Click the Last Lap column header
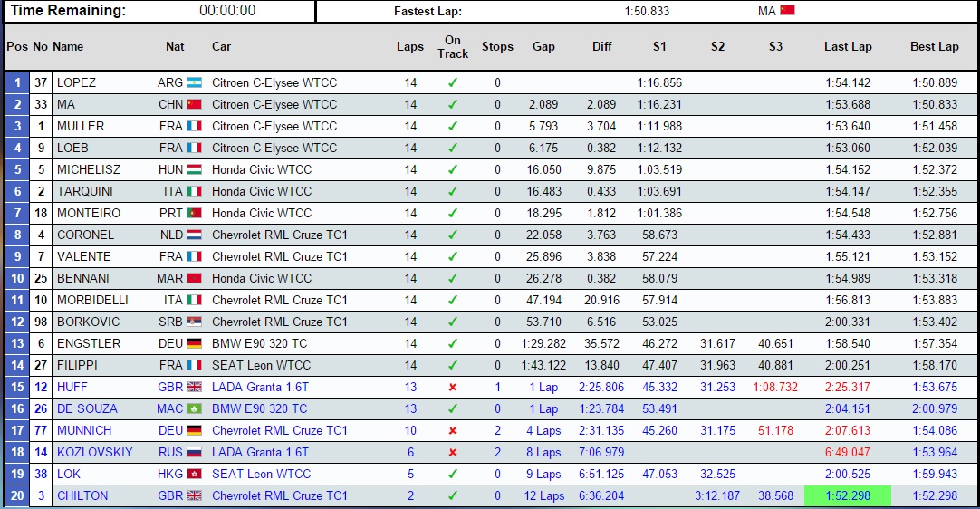The height and width of the screenshot is (509, 980). (848, 47)
